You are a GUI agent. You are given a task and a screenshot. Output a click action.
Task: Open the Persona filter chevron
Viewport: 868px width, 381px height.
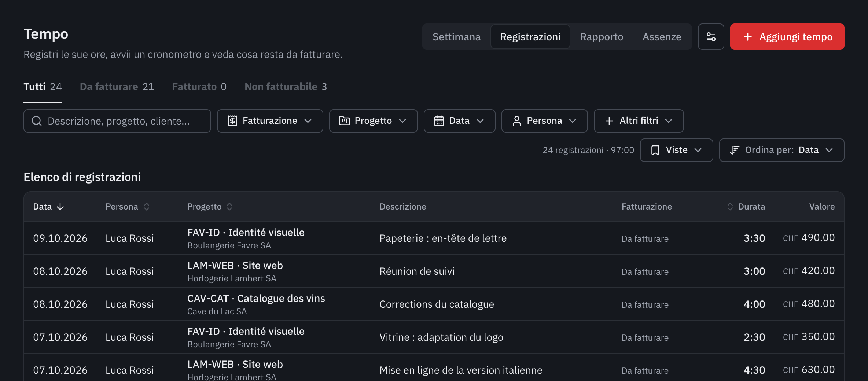[x=573, y=121]
